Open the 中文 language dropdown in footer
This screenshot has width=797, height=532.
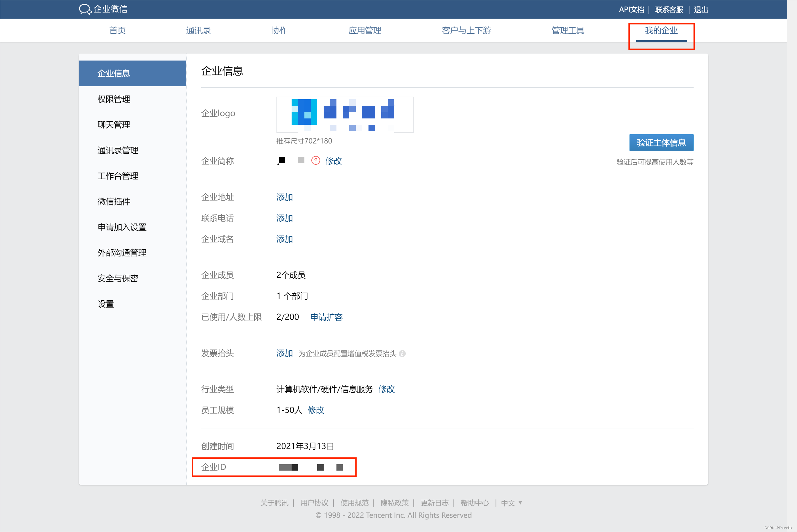pyautogui.click(x=512, y=503)
